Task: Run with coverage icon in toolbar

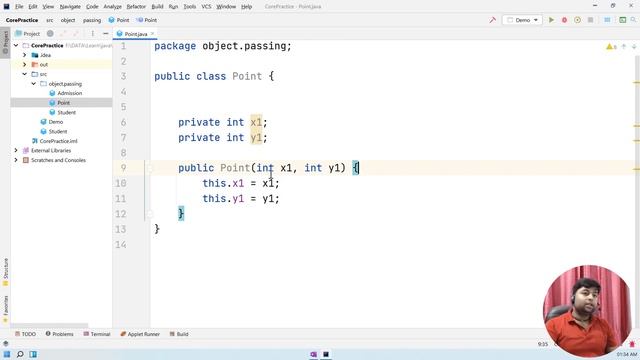Action: pos(578,20)
